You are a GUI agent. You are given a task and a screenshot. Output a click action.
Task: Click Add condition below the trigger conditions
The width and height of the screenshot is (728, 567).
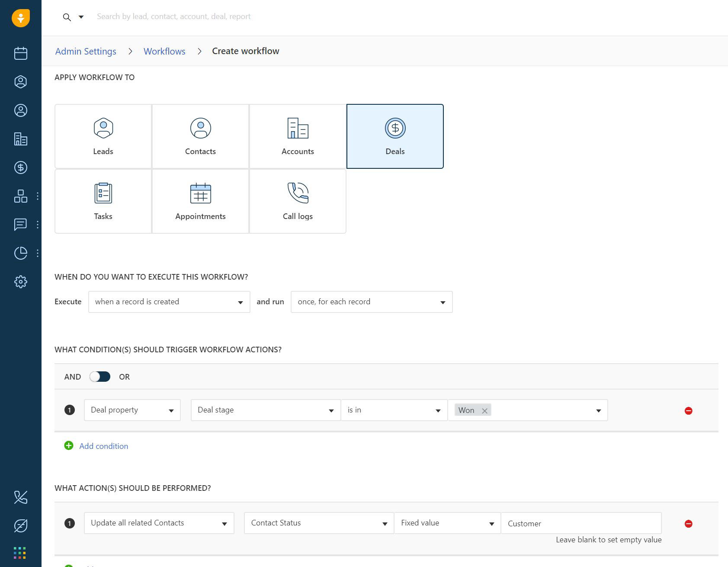pos(103,446)
